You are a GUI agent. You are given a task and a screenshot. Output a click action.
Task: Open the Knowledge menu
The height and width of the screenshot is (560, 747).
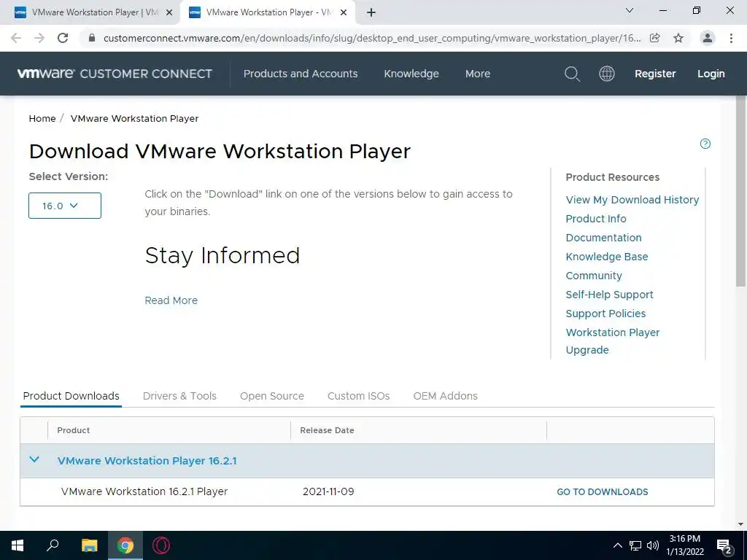411,74
